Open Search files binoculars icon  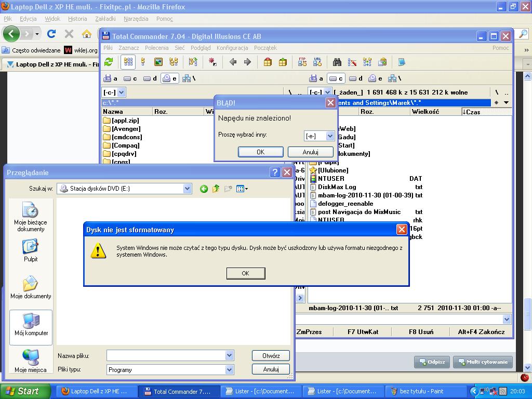pyautogui.click(x=337, y=62)
